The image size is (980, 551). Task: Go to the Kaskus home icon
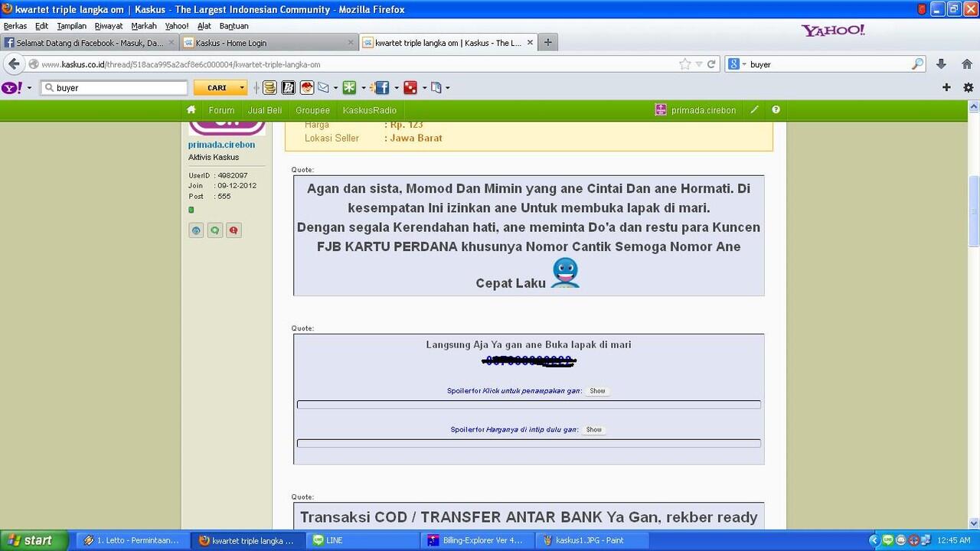tap(191, 110)
